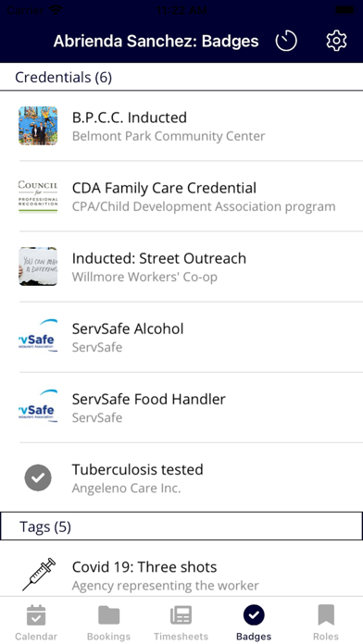Screen dimensions: 363x644
Task: Open the Street Outreach badge photo
Action: click(38, 266)
